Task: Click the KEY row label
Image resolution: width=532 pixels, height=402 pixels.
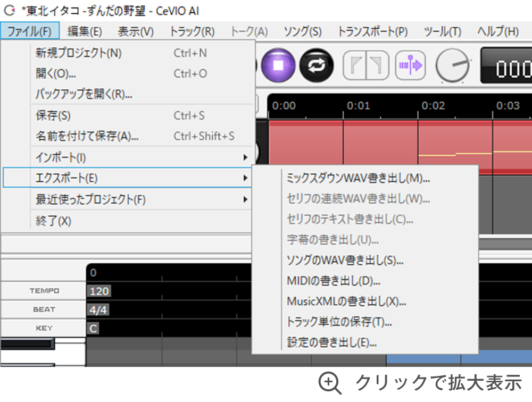Action: click(44, 328)
